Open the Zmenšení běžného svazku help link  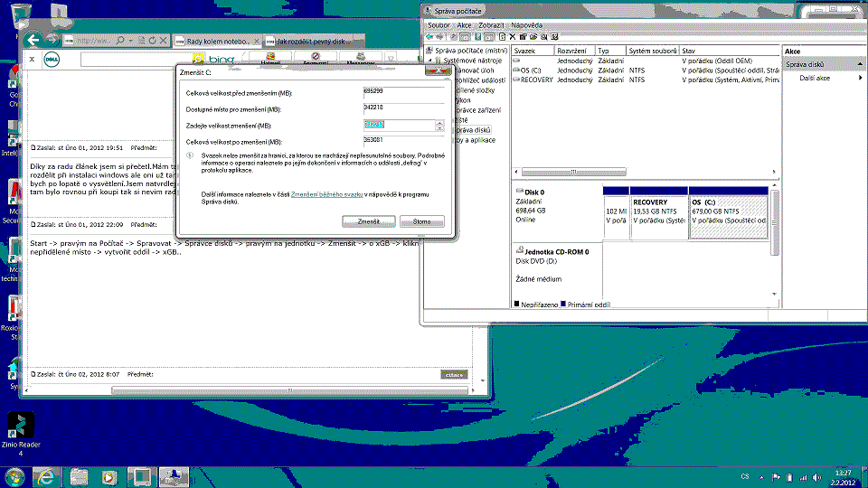326,195
